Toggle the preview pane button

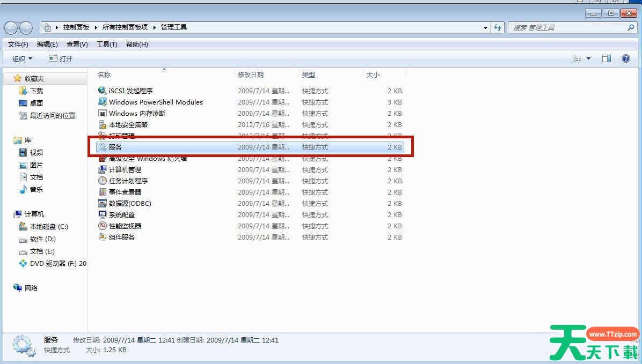(x=607, y=58)
